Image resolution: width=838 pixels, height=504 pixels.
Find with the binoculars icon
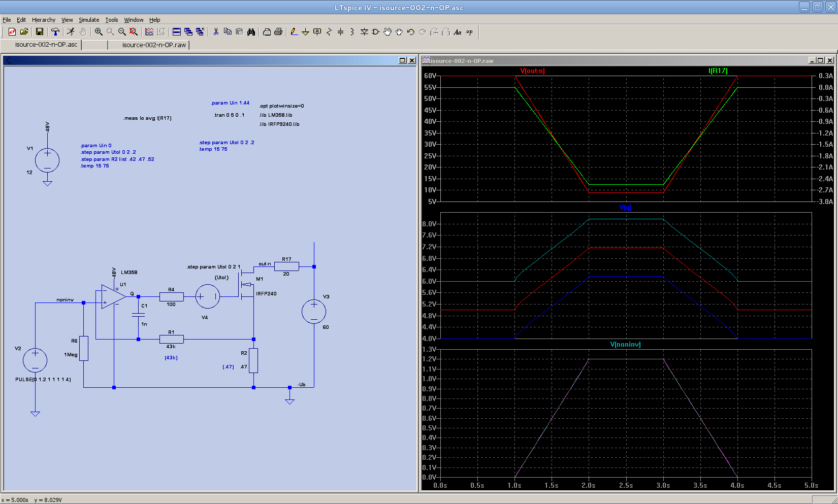[x=251, y=31]
